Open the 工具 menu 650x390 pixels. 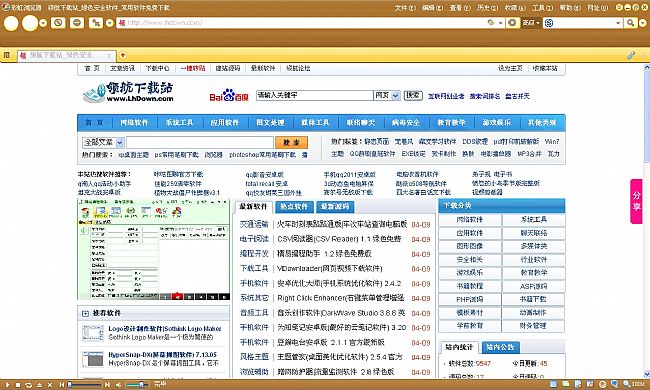pos(543,7)
